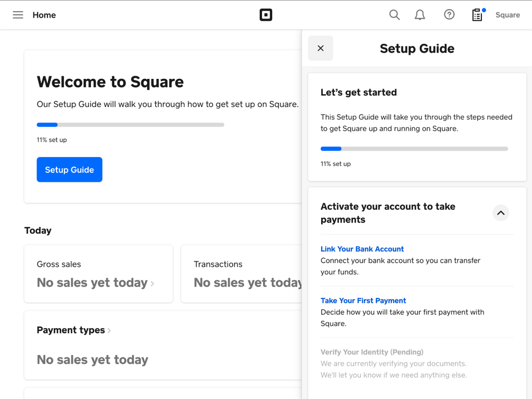532x399 pixels.
Task: Click the Welcome card progress bar
Action: (x=130, y=125)
